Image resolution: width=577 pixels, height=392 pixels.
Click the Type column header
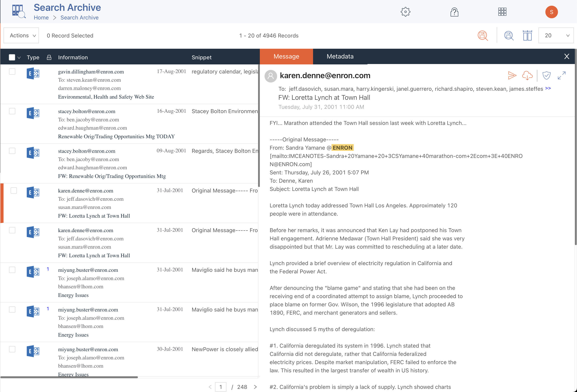33,57
